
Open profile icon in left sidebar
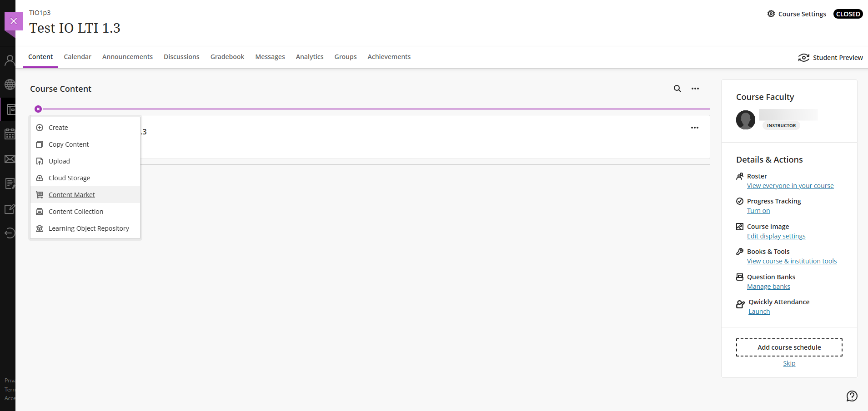click(x=10, y=60)
